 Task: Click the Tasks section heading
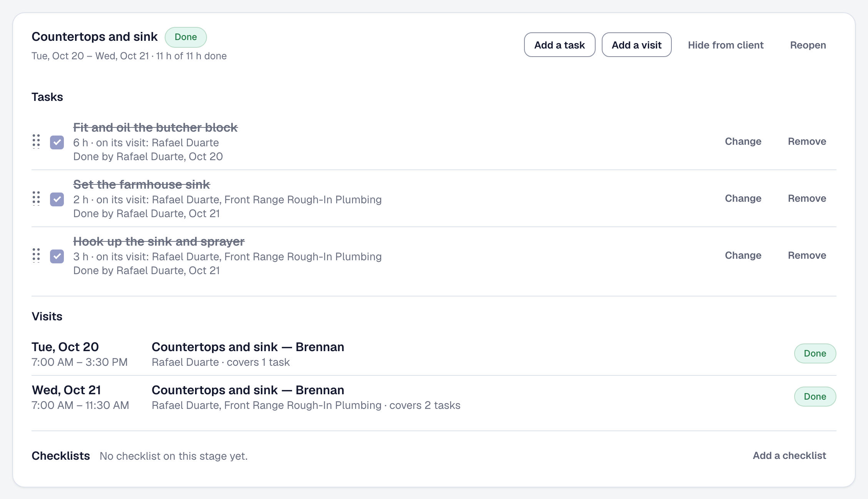47,97
